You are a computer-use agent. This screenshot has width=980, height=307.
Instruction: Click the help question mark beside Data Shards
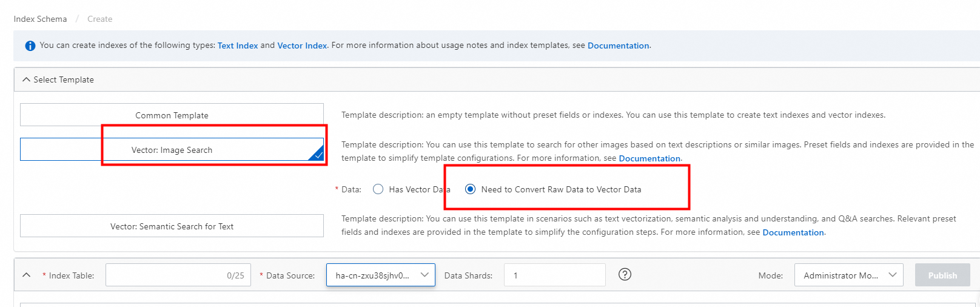pos(625,275)
